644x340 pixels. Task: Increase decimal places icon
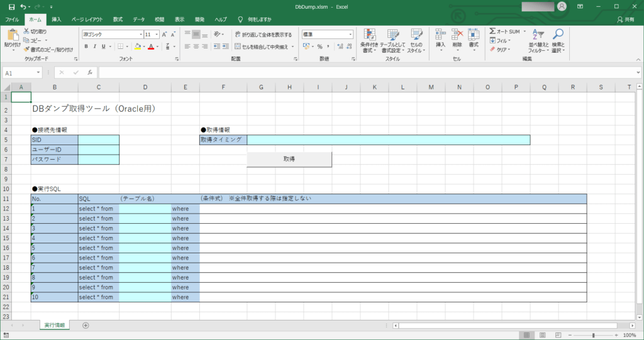340,47
